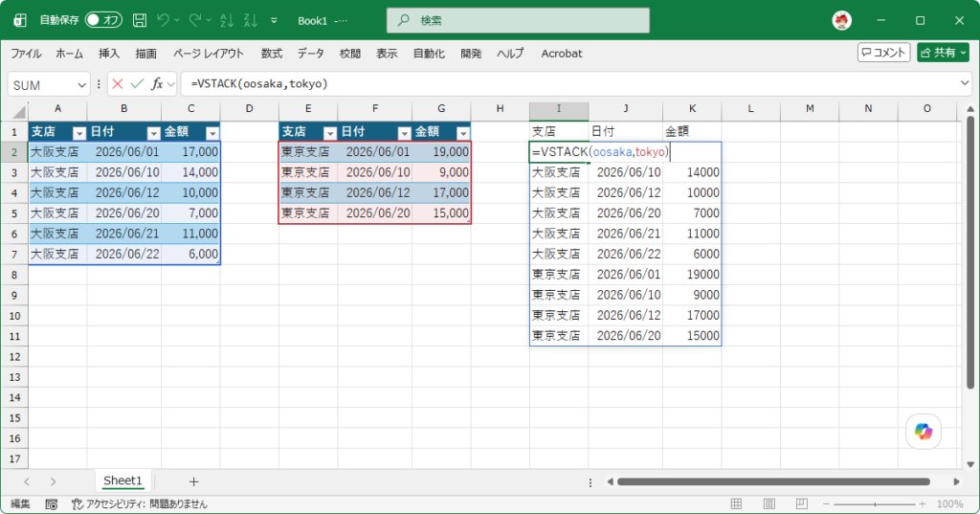The image size is (980, 514).
Task: Switch to the 校閲 tab
Action: pos(350,54)
